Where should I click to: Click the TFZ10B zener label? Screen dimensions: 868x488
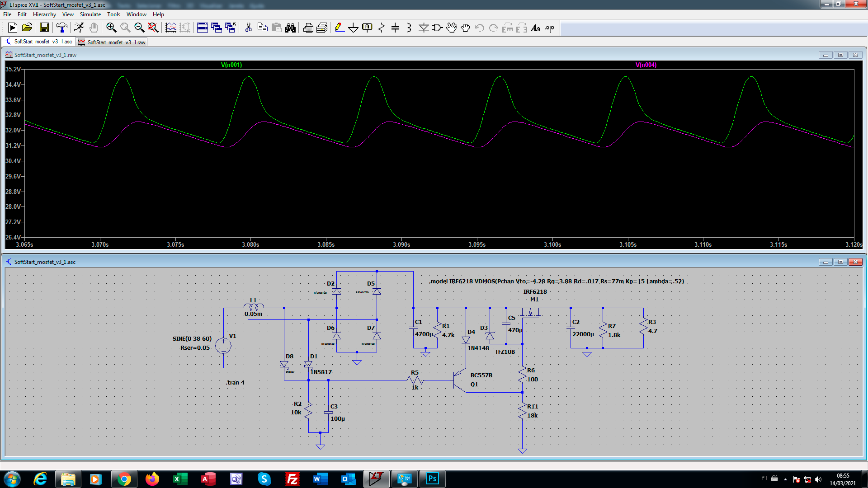(505, 352)
